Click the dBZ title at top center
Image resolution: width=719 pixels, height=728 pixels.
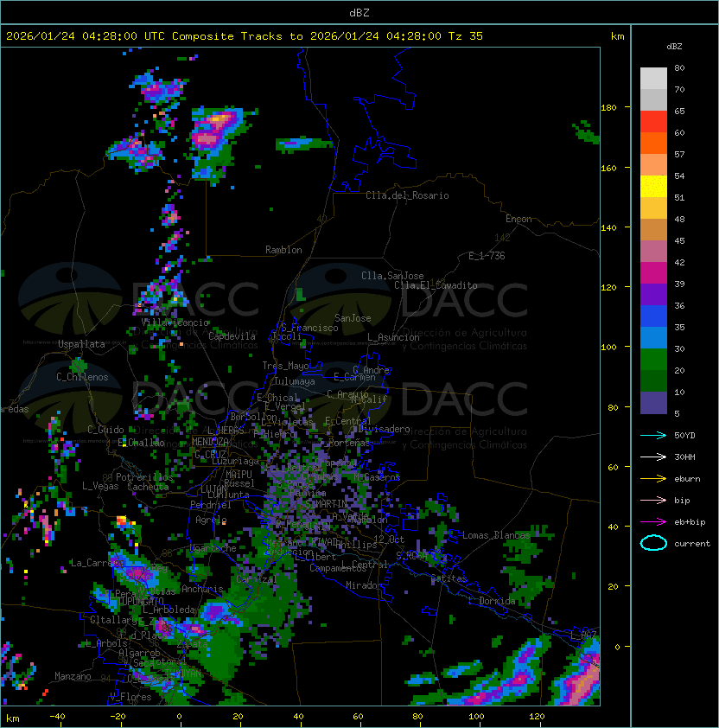359,13
